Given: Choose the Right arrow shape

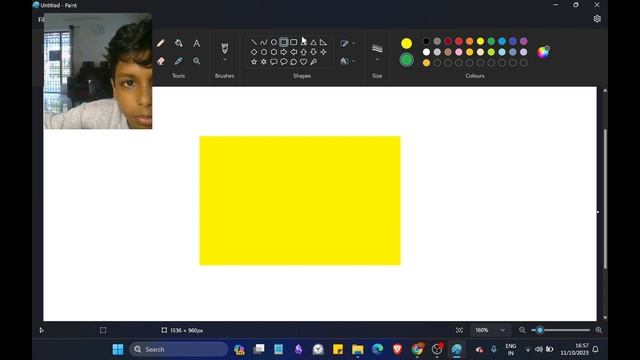Looking at the screenshot, I should [284, 52].
